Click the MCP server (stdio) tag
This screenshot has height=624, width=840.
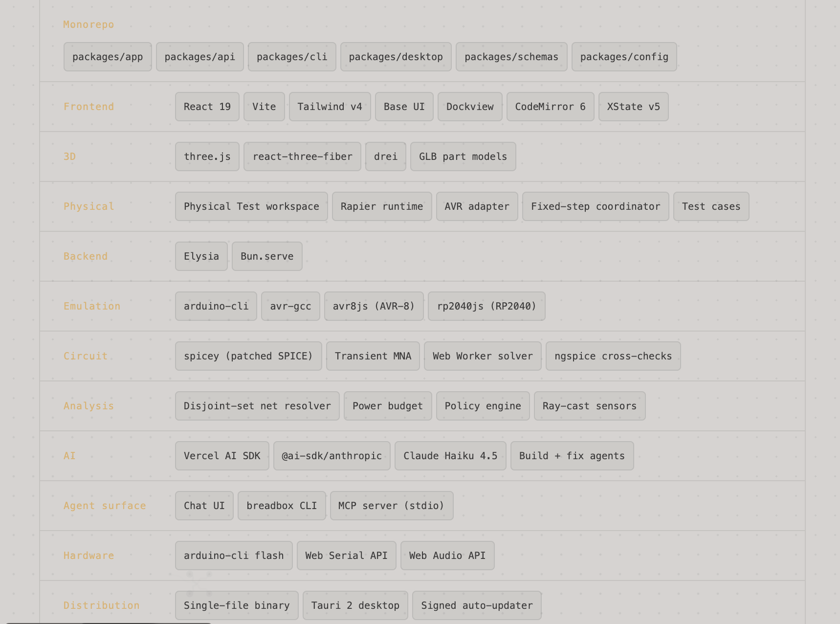pos(392,506)
